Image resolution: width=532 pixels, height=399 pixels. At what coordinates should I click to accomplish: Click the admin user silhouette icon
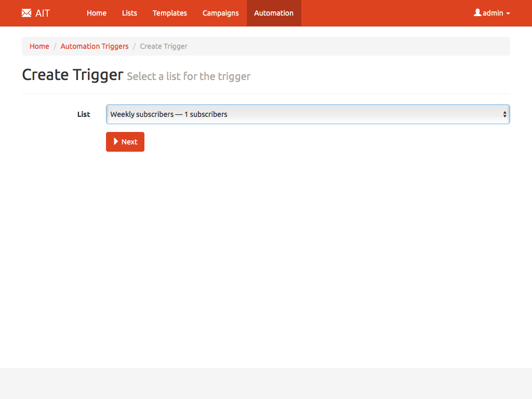(477, 12)
